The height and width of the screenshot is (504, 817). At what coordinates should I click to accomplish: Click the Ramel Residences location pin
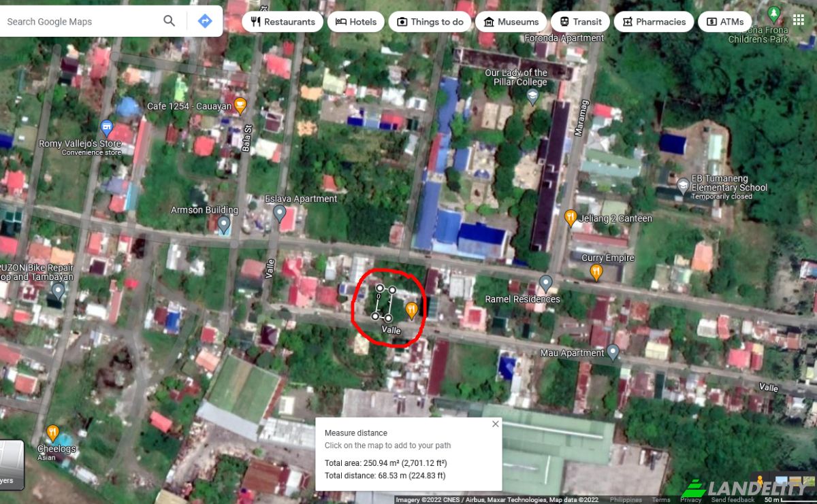coord(545,283)
